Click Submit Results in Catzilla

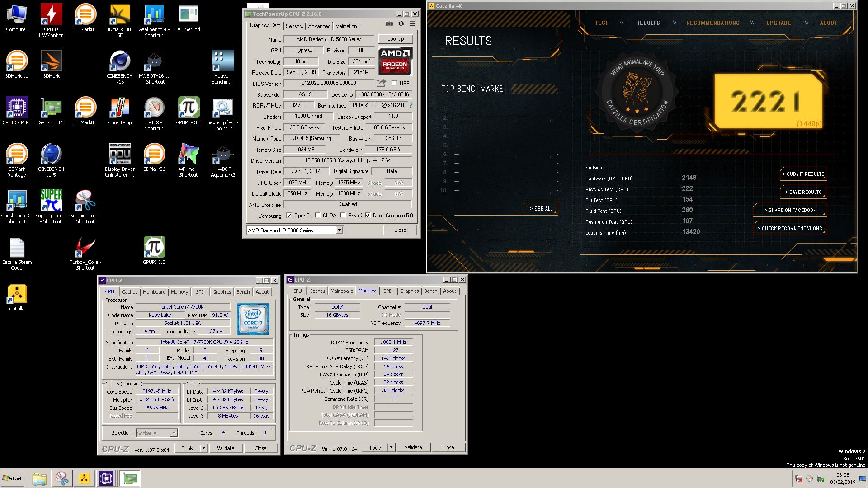point(803,174)
